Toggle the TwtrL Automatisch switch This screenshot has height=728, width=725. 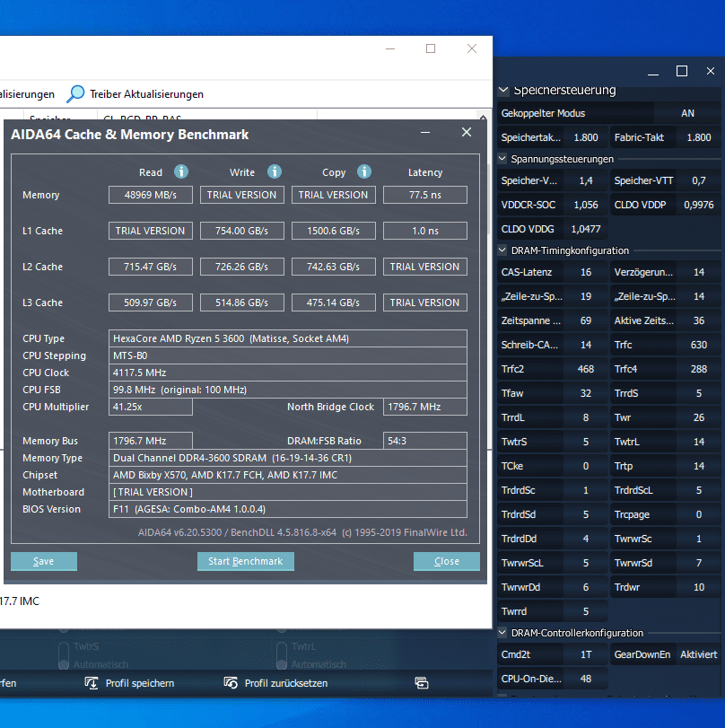pyautogui.click(x=281, y=655)
